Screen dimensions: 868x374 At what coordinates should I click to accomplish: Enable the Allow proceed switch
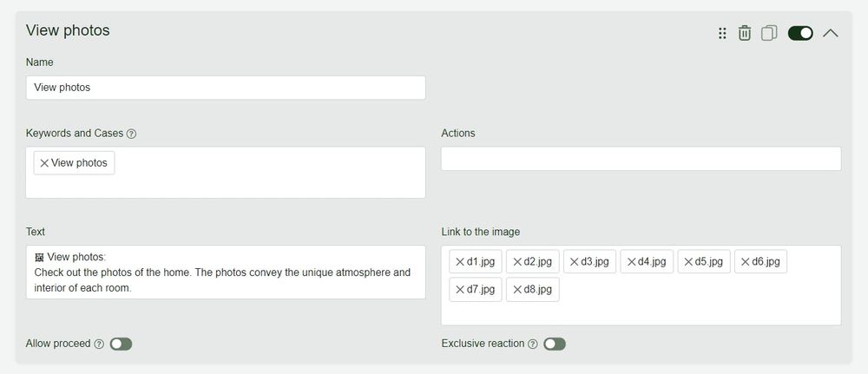(x=121, y=344)
